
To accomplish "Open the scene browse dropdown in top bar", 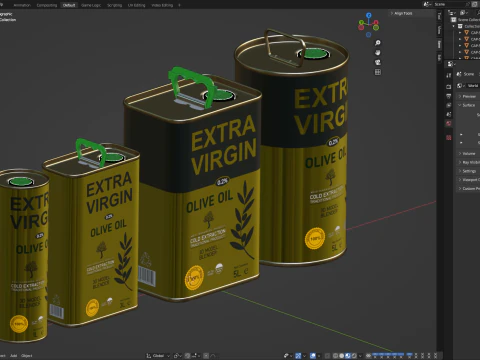I will coord(427,4).
